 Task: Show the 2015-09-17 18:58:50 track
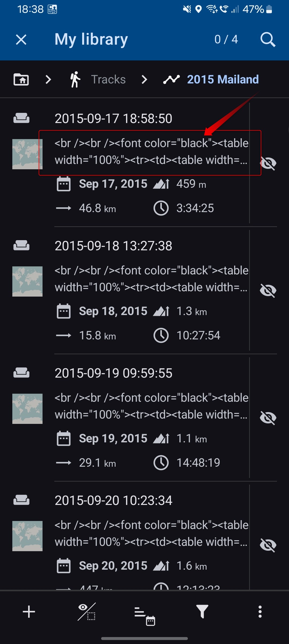(x=268, y=163)
